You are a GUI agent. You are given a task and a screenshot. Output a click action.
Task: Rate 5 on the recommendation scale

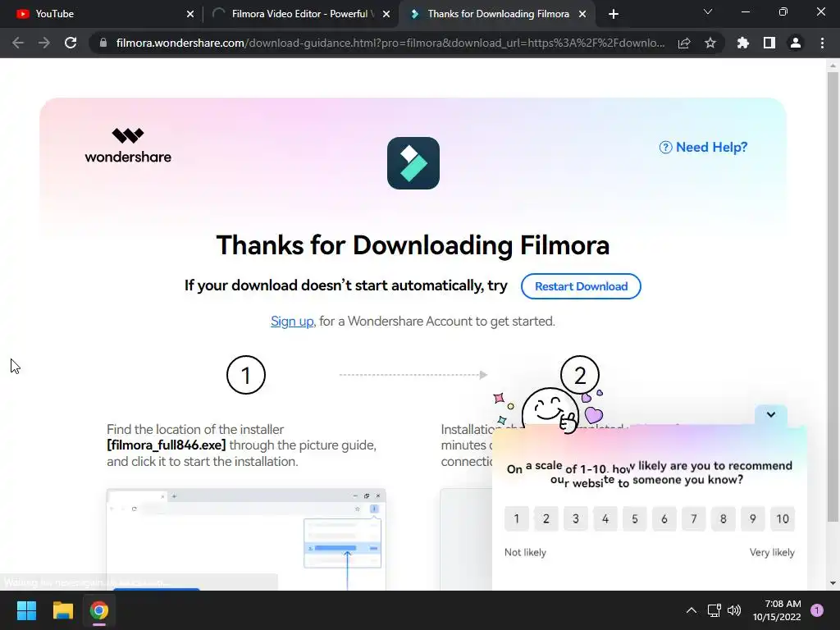tap(635, 518)
